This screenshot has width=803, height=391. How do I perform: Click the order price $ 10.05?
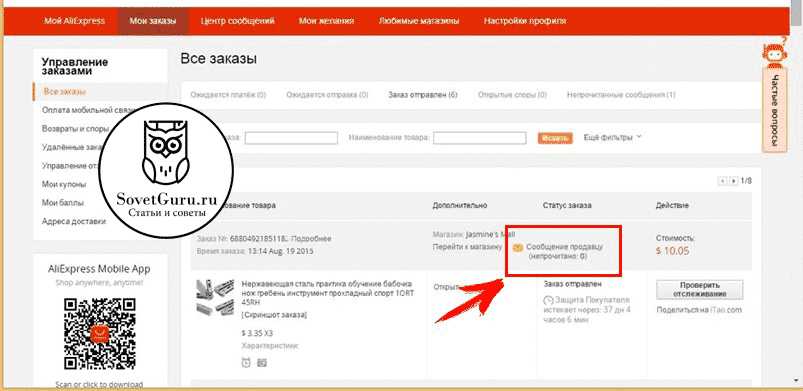pos(672,251)
